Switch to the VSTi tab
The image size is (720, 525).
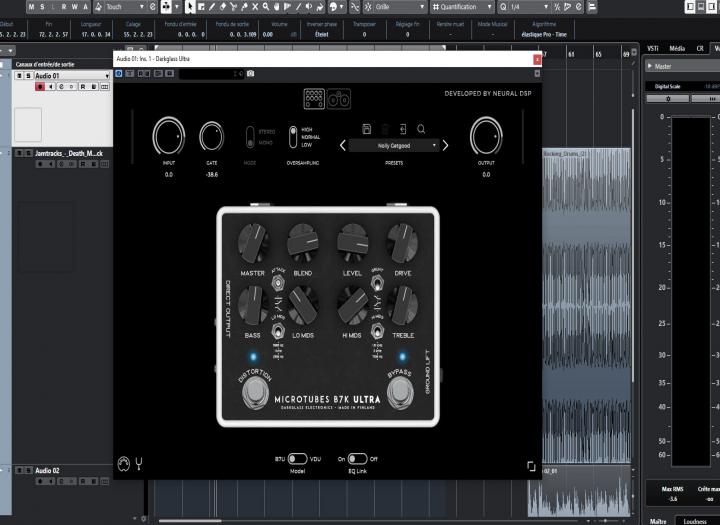[652, 48]
